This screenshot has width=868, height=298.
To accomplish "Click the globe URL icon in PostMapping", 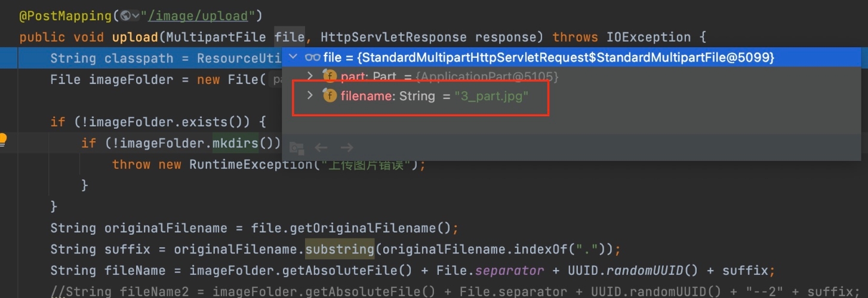I will (x=125, y=15).
